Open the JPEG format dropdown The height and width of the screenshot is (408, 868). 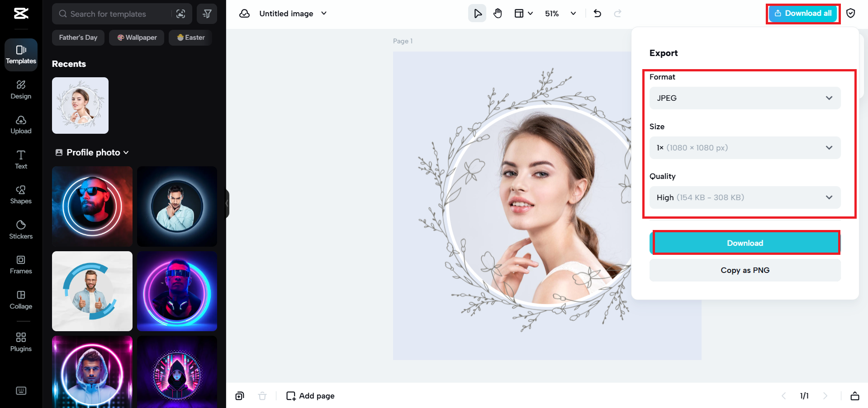tap(745, 98)
